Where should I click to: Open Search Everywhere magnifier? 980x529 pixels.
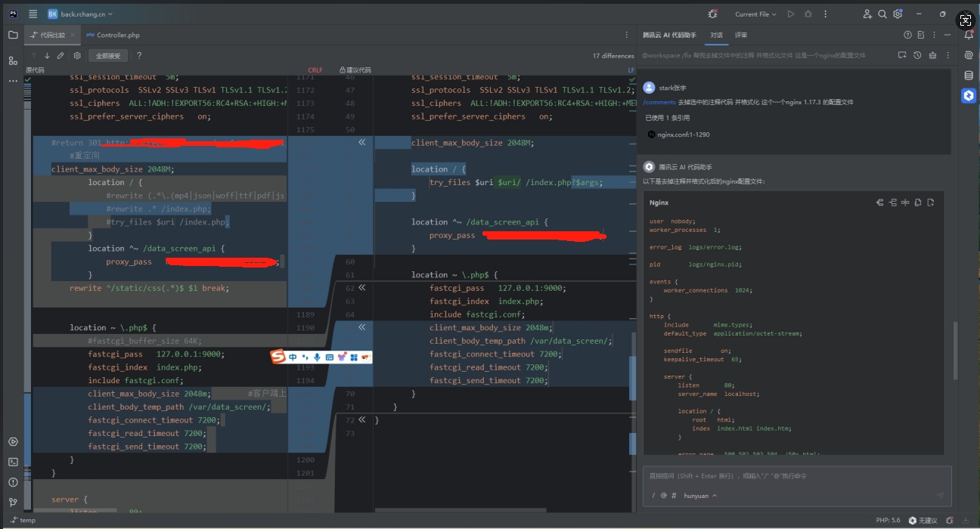pyautogui.click(x=882, y=14)
